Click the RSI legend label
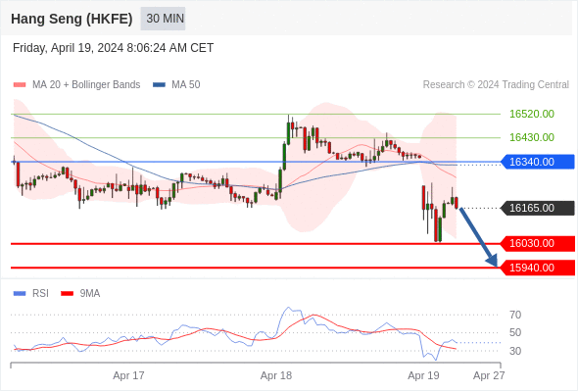 click(40, 294)
